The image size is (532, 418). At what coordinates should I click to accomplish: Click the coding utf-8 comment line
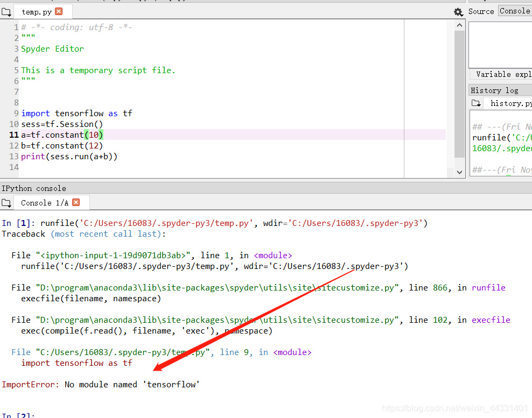pyautogui.click(x=76, y=27)
